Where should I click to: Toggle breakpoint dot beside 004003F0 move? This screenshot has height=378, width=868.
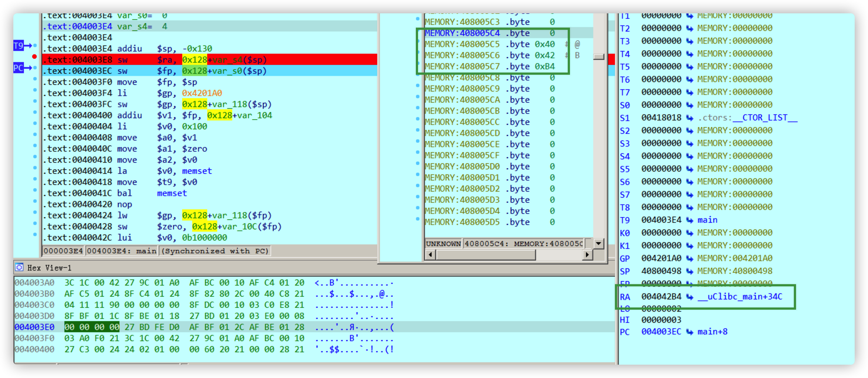pos(35,79)
